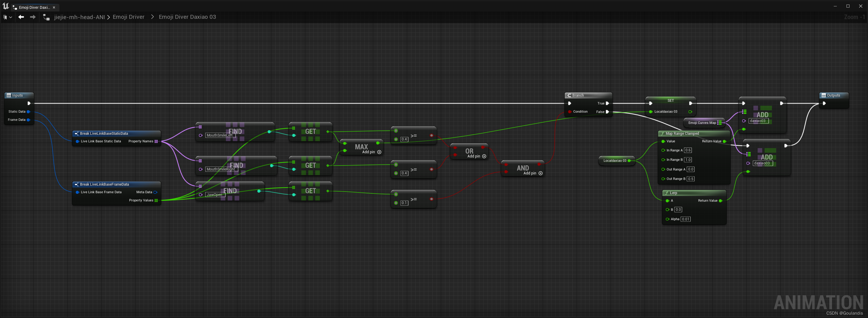This screenshot has height=318, width=868.
Task: Edit the Lerp B value field
Action: point(678,210)
